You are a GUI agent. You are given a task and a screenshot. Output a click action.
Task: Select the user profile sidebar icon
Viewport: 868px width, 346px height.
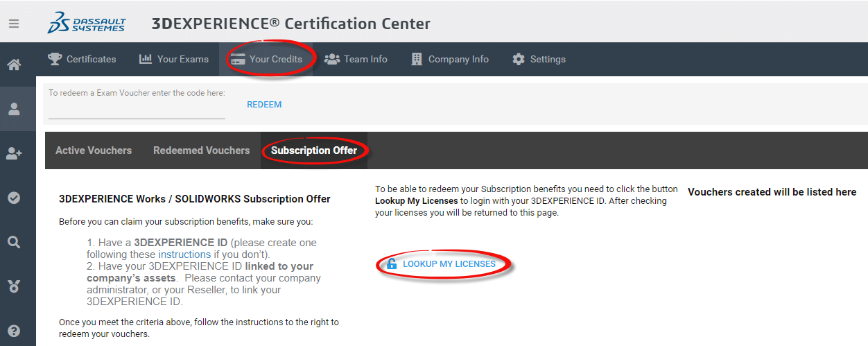pyautogui.click(x=14, y=109)
